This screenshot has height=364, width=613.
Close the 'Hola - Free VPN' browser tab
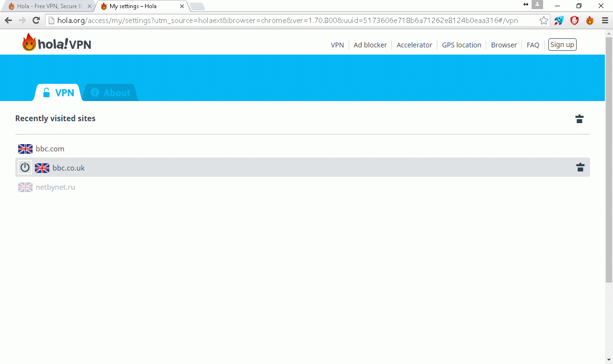89,6
